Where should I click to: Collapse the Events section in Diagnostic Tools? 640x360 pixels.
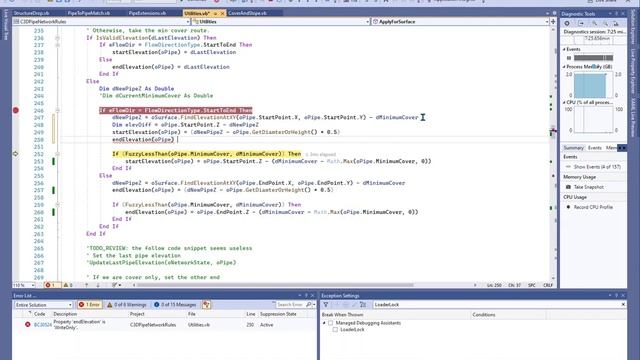pos(564,49)
